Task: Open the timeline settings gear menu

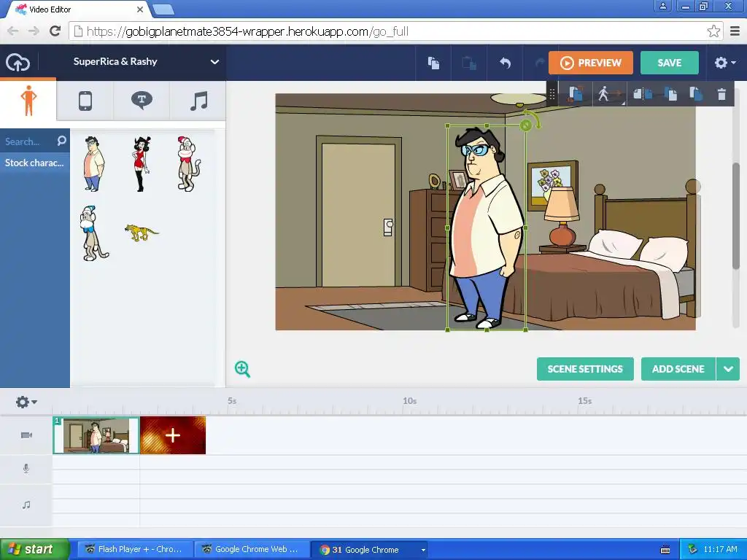Action: 26,402
